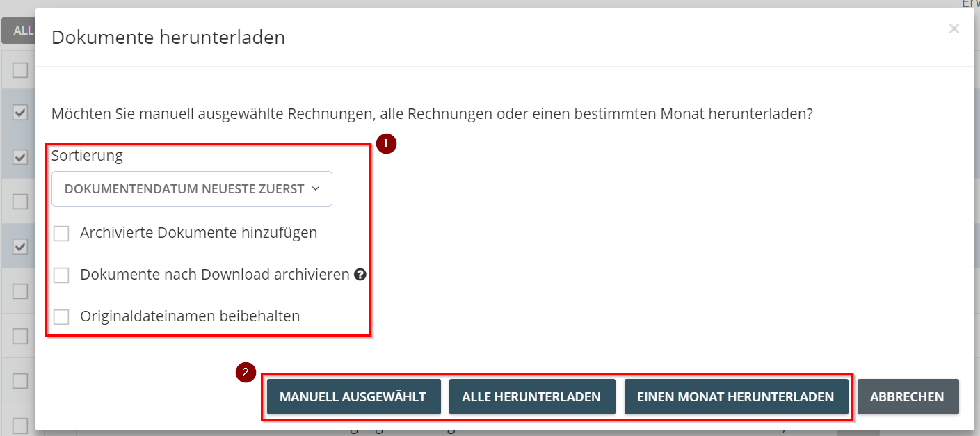The height and width of the screenshot is (436, 980).
Task: Tick Dokumente nach Download archivieren checkbox
Action: 61,275
